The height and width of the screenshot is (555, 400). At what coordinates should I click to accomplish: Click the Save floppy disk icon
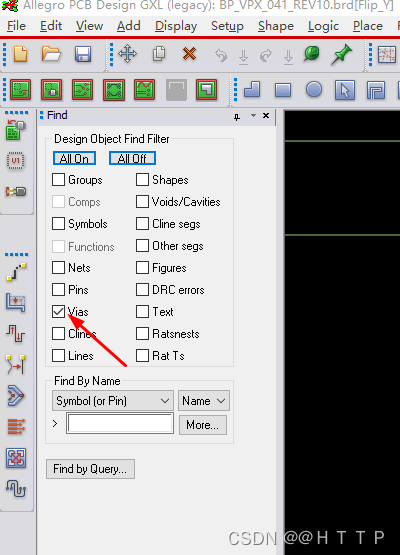[83, 55]
